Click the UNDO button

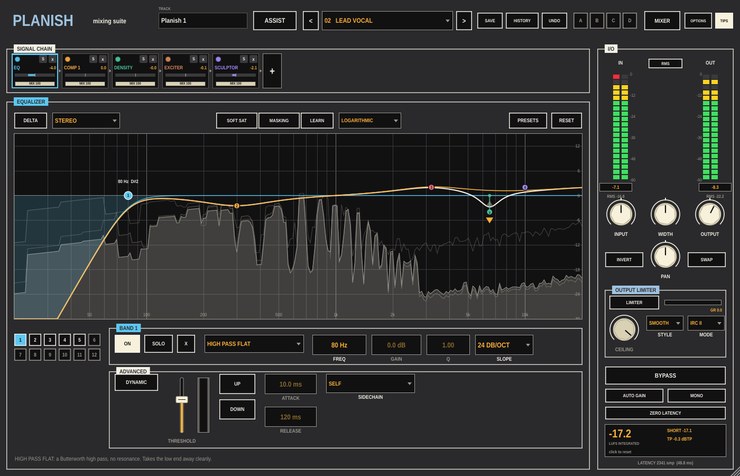tap(555, 21)
